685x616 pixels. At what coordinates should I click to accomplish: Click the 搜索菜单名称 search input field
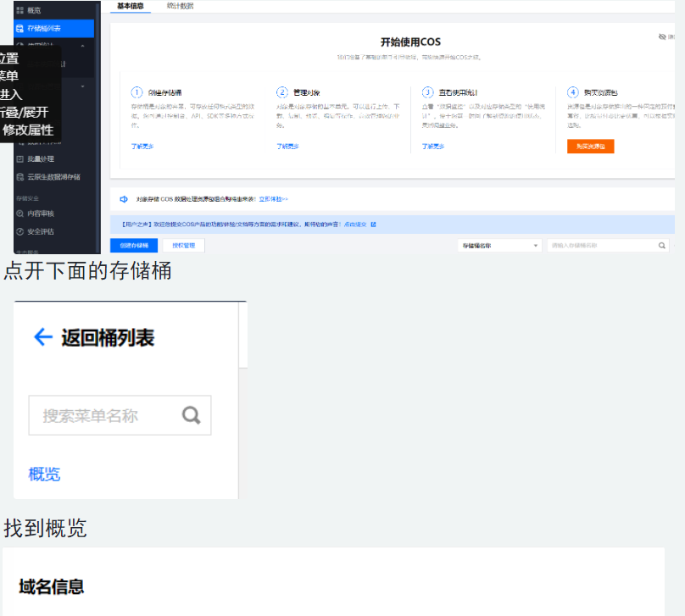click(x=120, y=415)
